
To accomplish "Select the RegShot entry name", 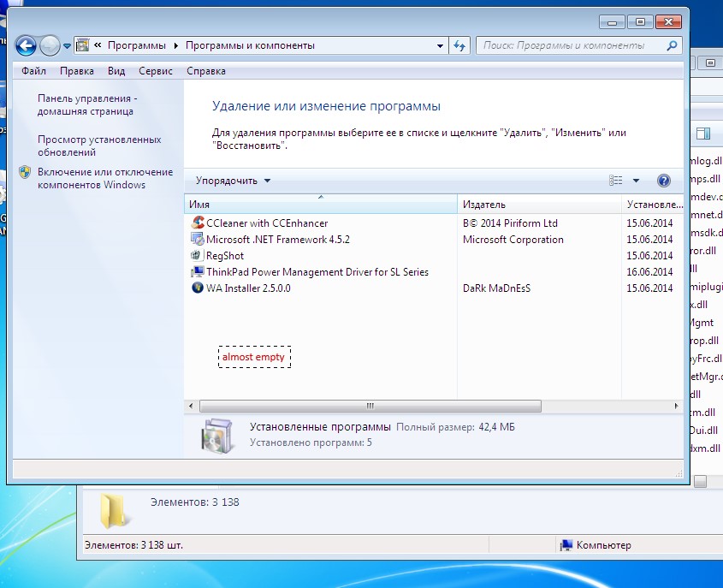I will 225,256.
